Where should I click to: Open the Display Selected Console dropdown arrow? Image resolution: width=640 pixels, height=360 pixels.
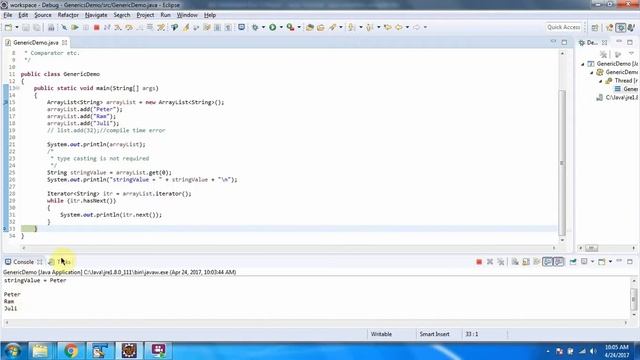coord(592,262)
